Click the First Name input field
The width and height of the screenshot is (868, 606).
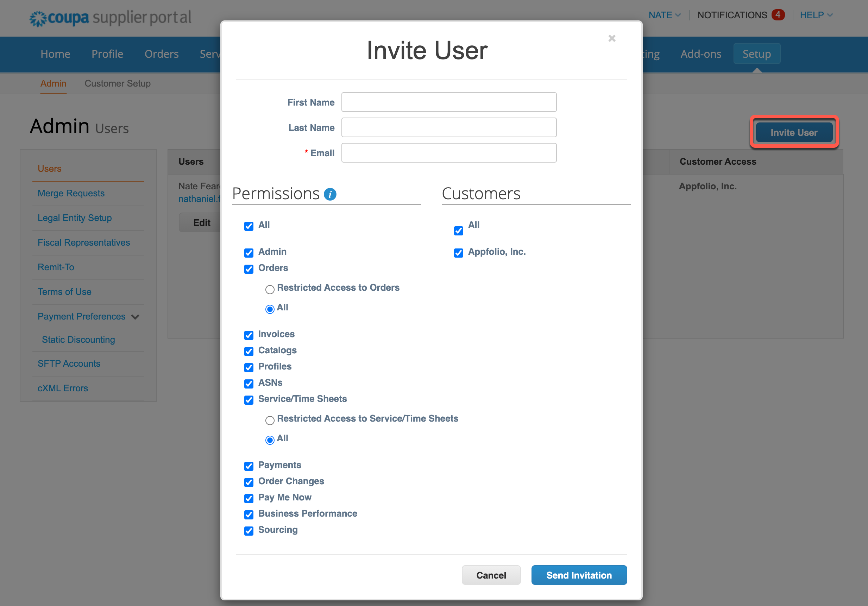[449, 102]
